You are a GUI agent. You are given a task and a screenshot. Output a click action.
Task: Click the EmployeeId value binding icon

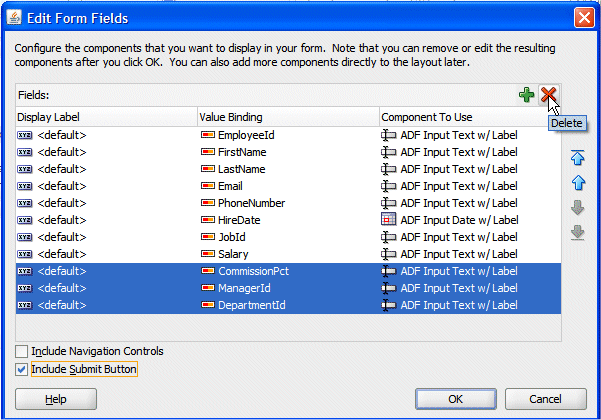208,135
